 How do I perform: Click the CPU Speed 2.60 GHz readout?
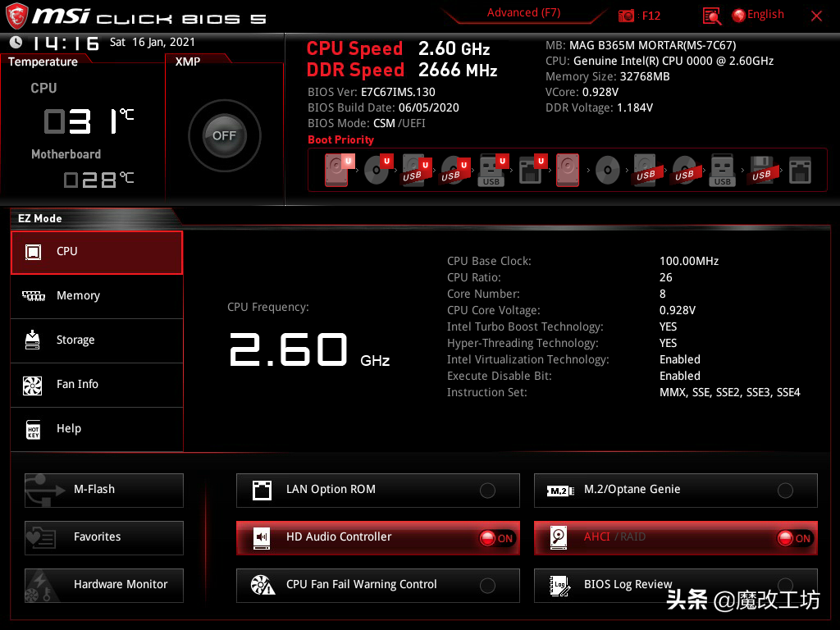[398, 48]
